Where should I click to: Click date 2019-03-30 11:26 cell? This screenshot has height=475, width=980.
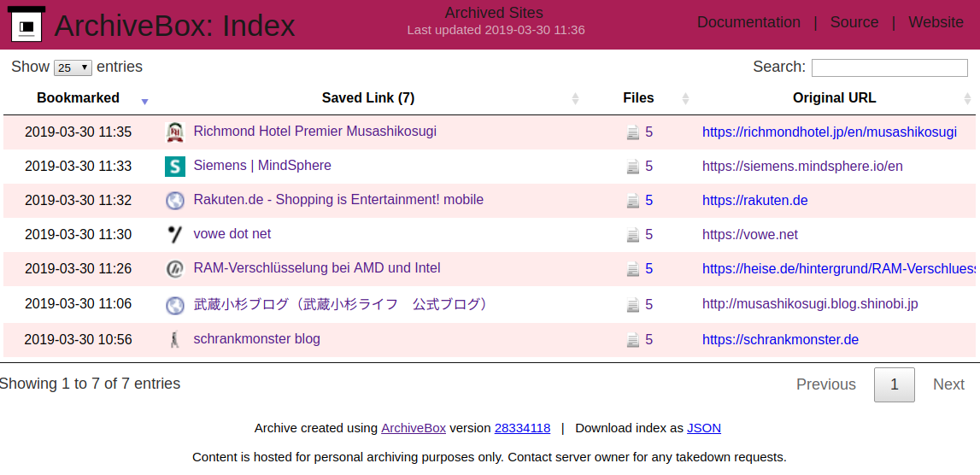[x=78, y=269]
